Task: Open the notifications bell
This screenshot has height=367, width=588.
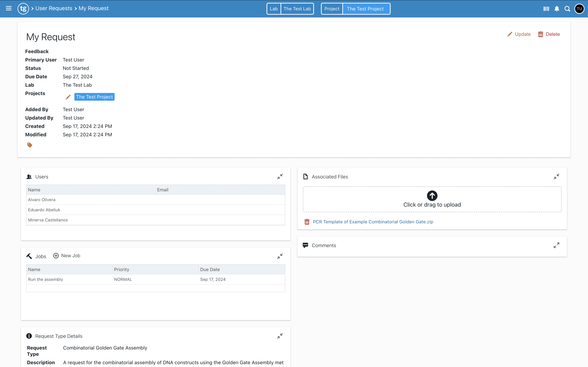Action: [x=557, y=9]
